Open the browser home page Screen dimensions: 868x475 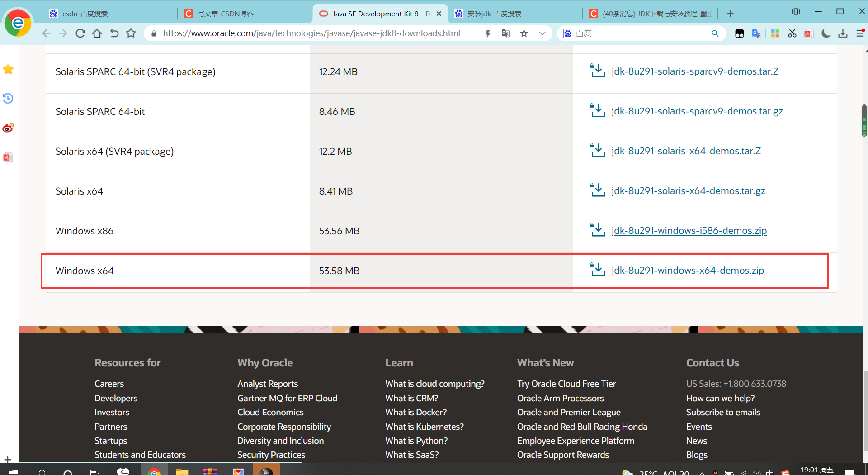[x=97, y=33]
